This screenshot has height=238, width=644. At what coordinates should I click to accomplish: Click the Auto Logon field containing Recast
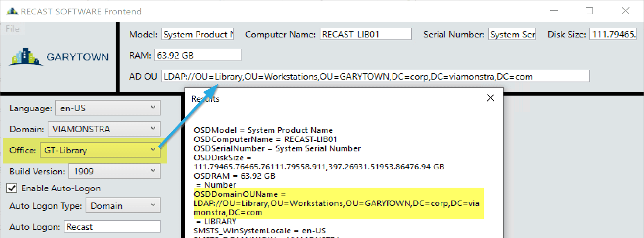pyautogui.click(x=112, y=227)
